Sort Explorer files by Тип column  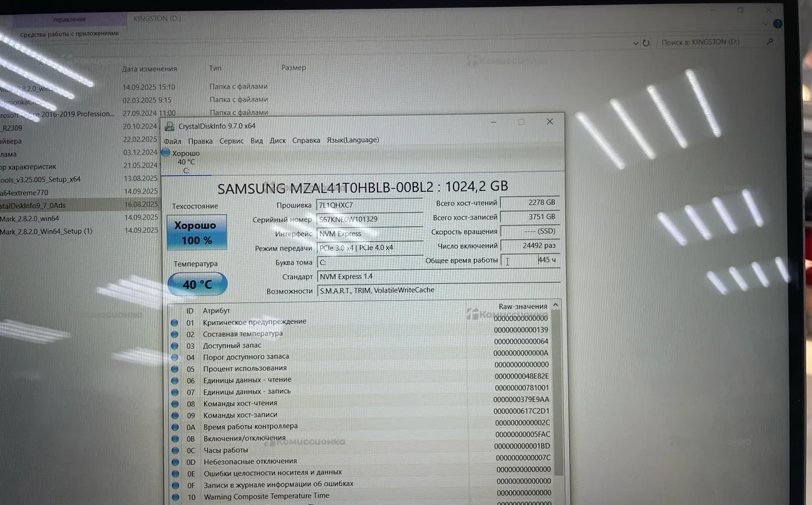coord(215,68)
